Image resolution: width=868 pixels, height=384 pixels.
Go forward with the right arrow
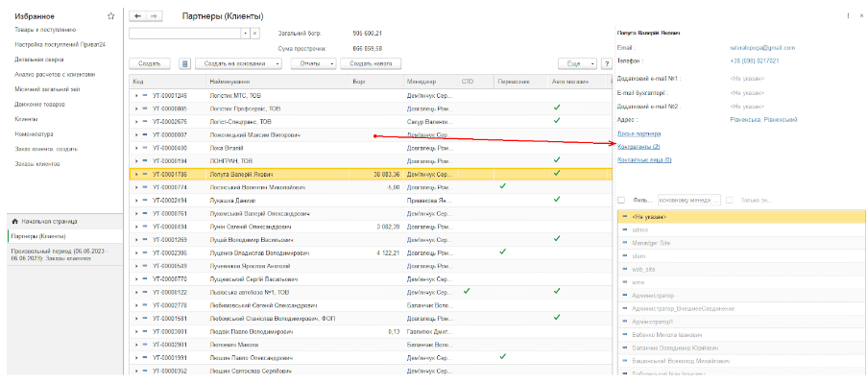(x=155, y=16)
